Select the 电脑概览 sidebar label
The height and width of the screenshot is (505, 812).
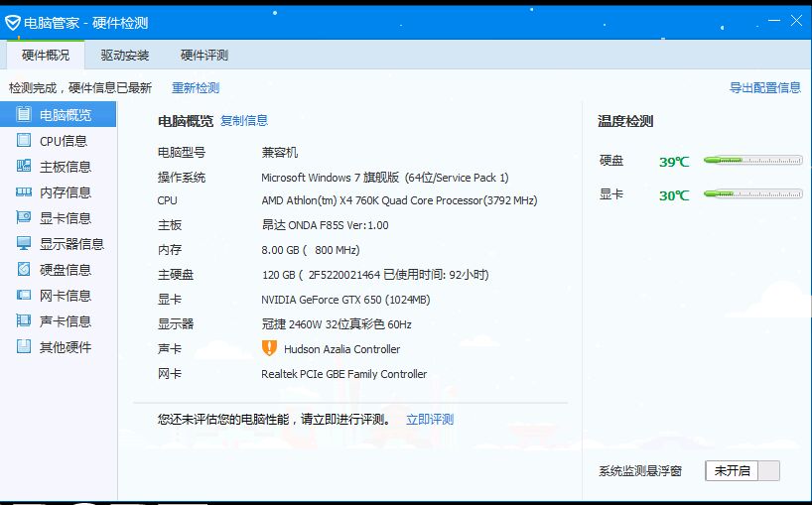coord(66,114)
